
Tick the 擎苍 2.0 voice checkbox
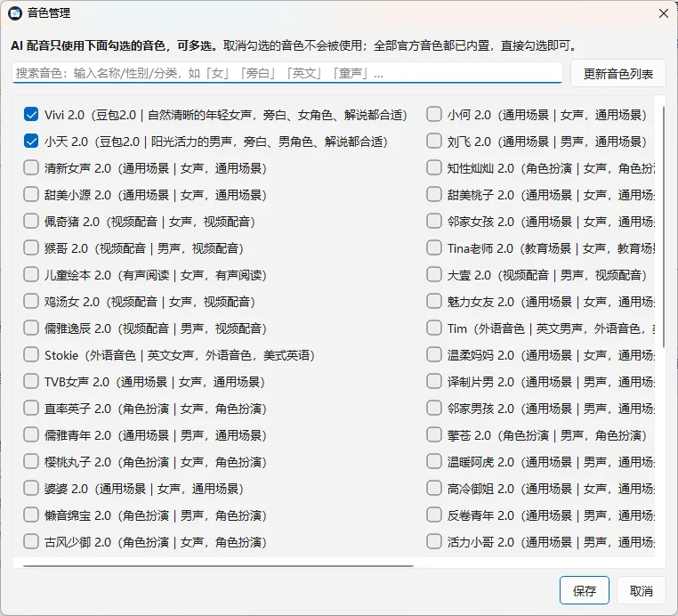click(433, 435)
